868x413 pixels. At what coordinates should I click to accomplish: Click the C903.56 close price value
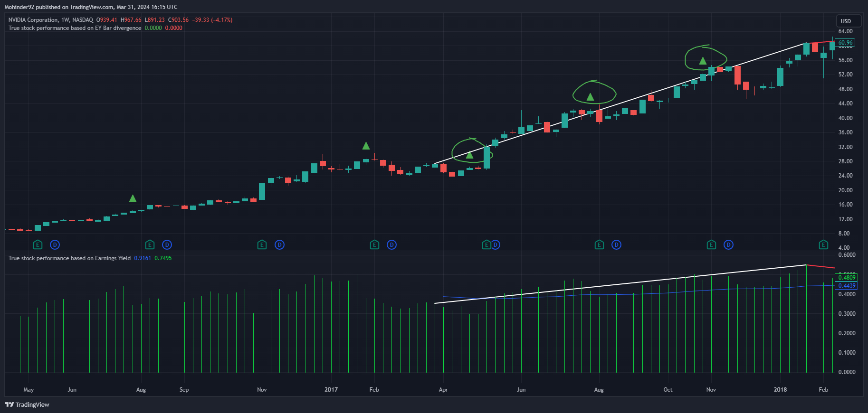[179, 20]
